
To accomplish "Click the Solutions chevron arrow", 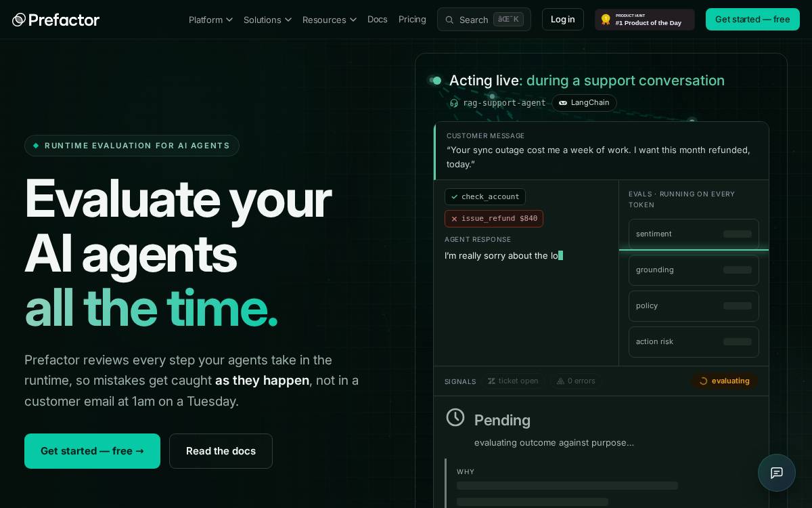I will click(288, 20).
